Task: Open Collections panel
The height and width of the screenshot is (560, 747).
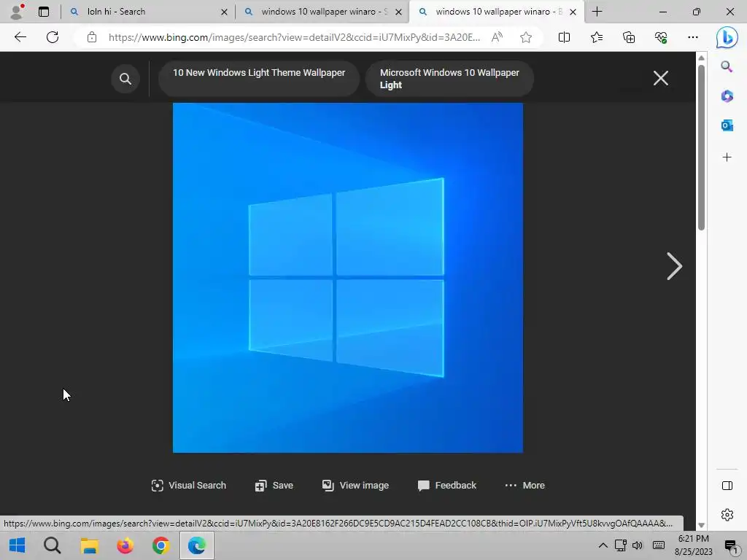Action: coord(629,37)
